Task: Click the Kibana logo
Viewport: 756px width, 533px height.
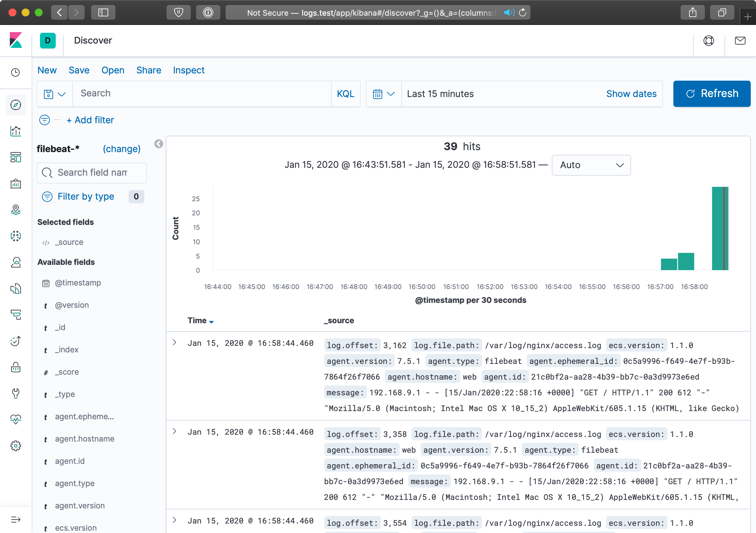Action: coord(15,40)
